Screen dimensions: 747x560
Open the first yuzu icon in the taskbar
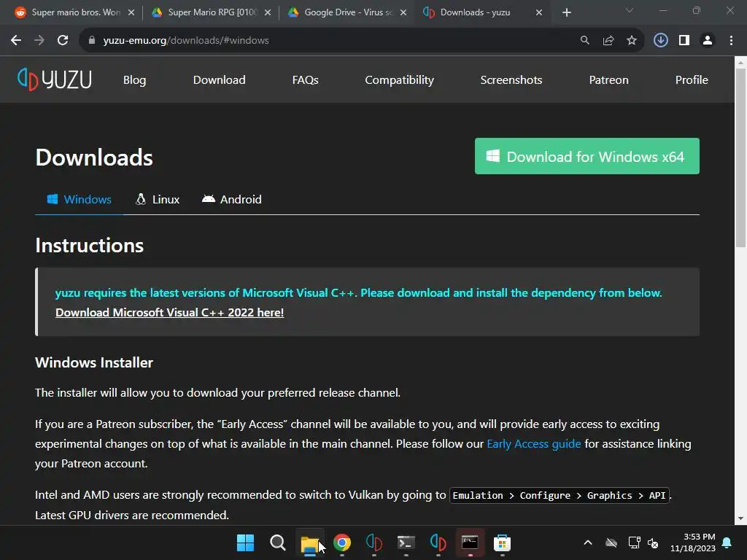374,542
